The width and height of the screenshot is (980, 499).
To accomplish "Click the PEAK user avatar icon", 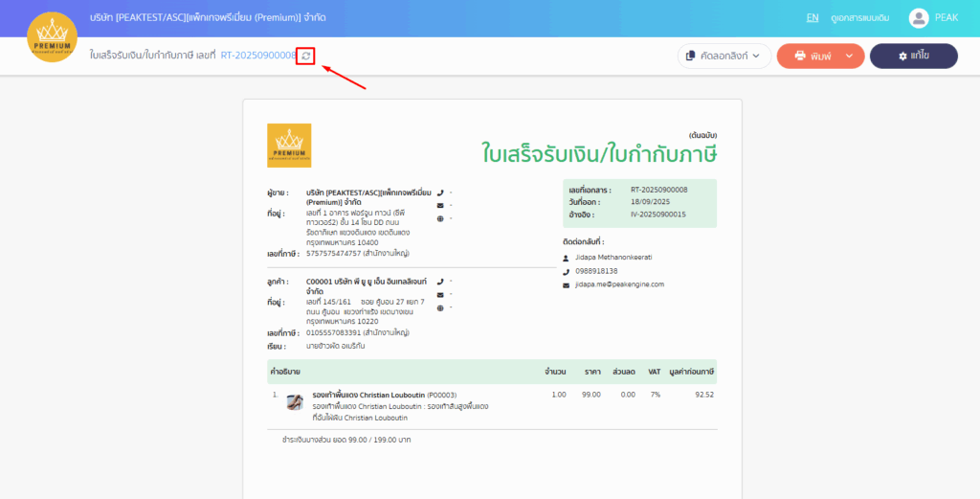I will (x=919, y=18).
